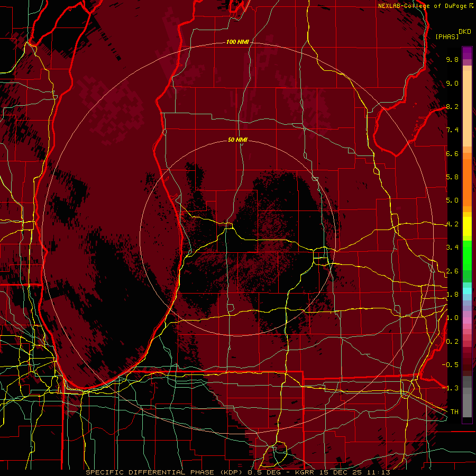Screen dimensions: 476x476
Task: Click the TH legend label
Action: [454, 412]
